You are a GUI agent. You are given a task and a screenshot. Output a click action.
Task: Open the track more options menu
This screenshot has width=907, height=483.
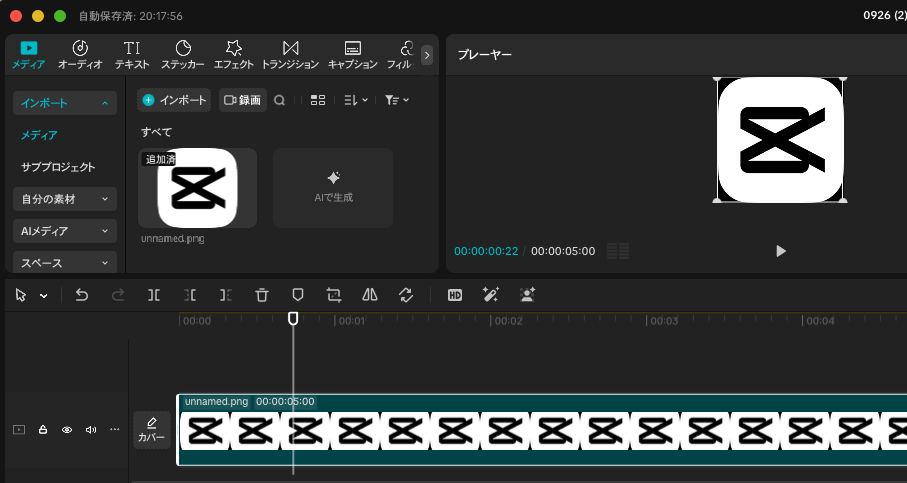click(x=115, y=429)
